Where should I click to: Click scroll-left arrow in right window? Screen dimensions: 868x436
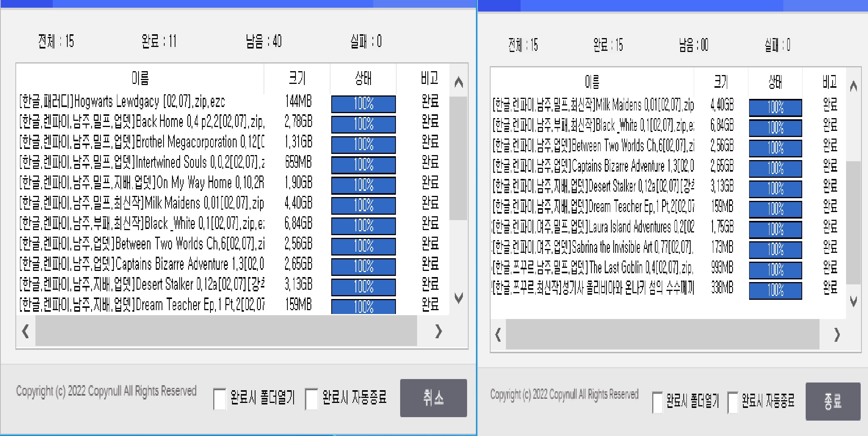pos(498,334)
